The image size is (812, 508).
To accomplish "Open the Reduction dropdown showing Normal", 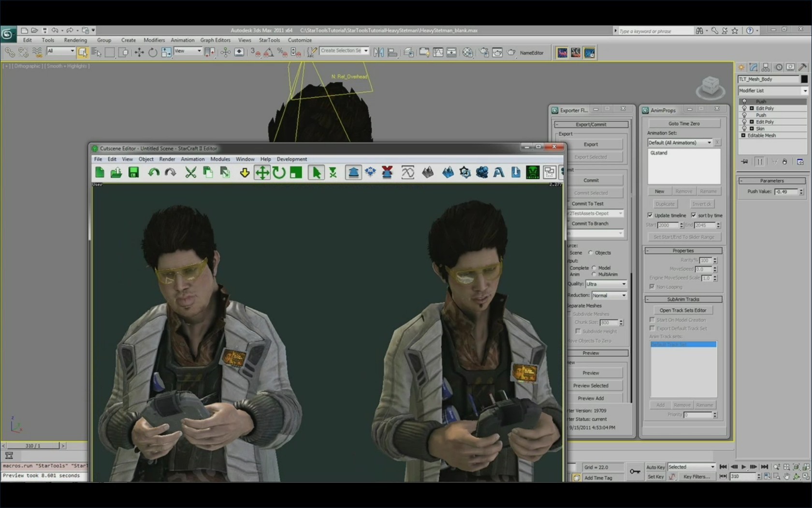I will point(609,295).
